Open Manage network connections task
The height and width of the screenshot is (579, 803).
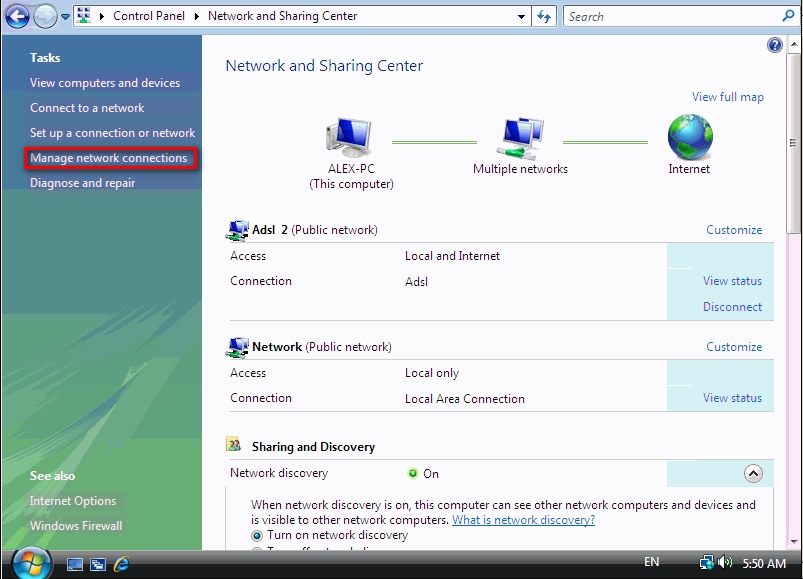108,158
